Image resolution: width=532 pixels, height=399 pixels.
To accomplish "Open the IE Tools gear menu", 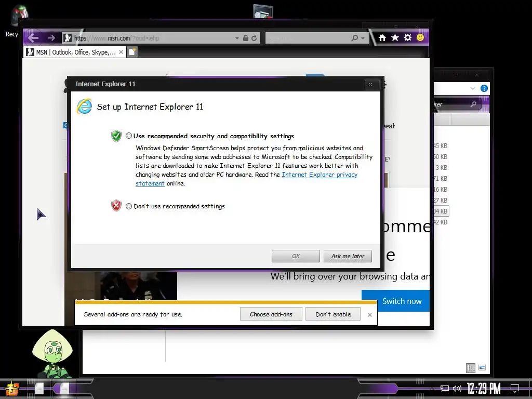I will (408, 37).
